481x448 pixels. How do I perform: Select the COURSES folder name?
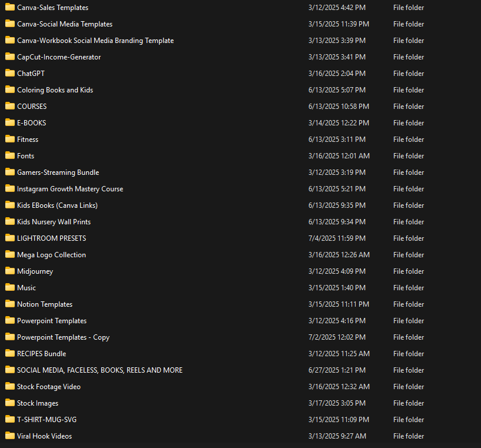click(x=32, y=107)
